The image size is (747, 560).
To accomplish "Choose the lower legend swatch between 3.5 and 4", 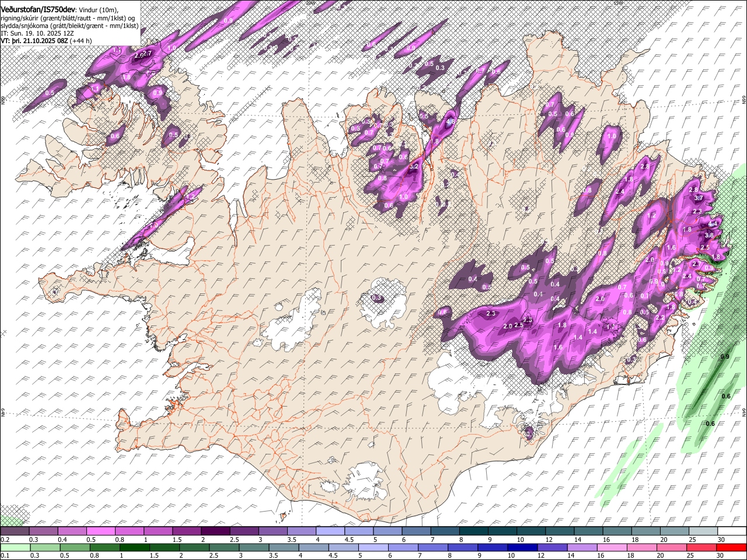I will [x=284, y=547].
